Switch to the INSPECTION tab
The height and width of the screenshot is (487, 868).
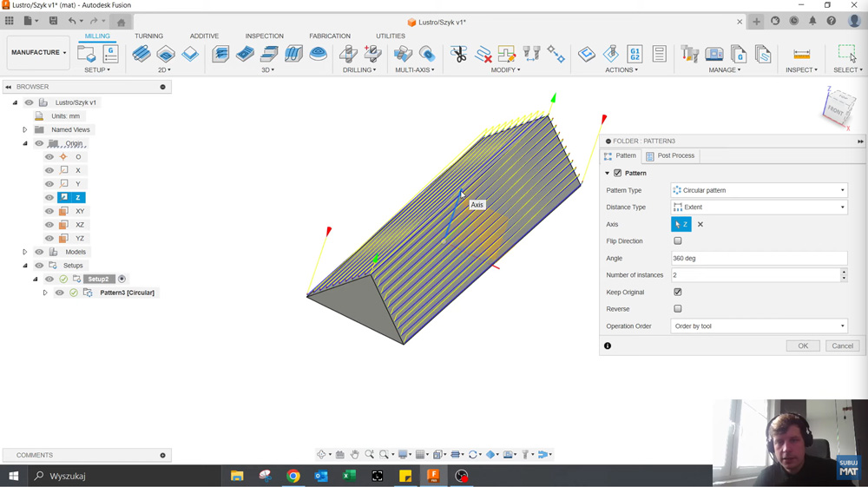tap(265, 36)
